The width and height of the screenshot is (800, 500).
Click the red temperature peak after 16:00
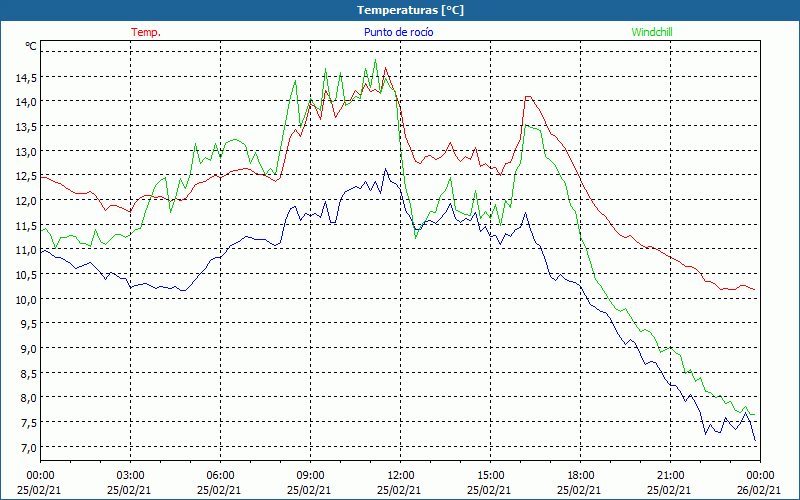click(x=529, y=96)
